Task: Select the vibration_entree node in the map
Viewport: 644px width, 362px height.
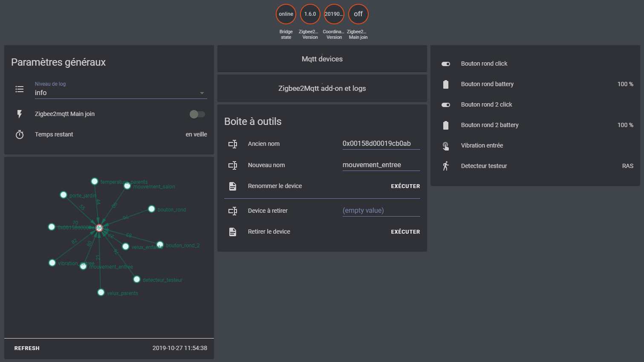Action: point(52,263)
